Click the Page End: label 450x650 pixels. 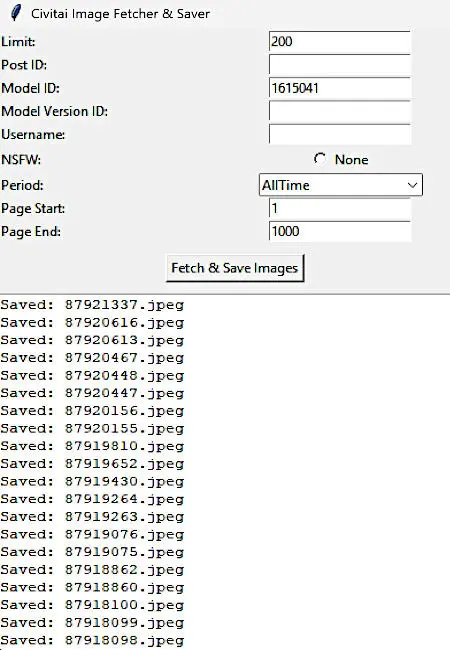pos(31,232)
